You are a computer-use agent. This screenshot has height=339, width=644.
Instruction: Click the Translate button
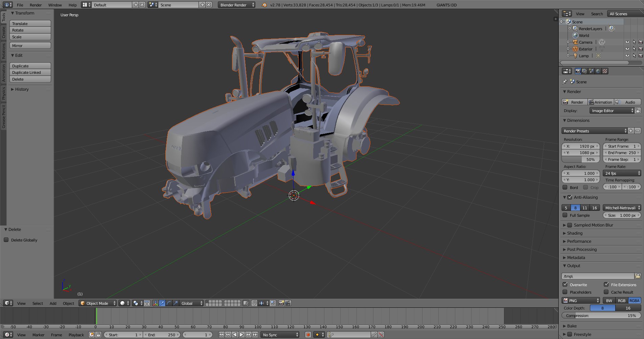(x=30, y=23)
